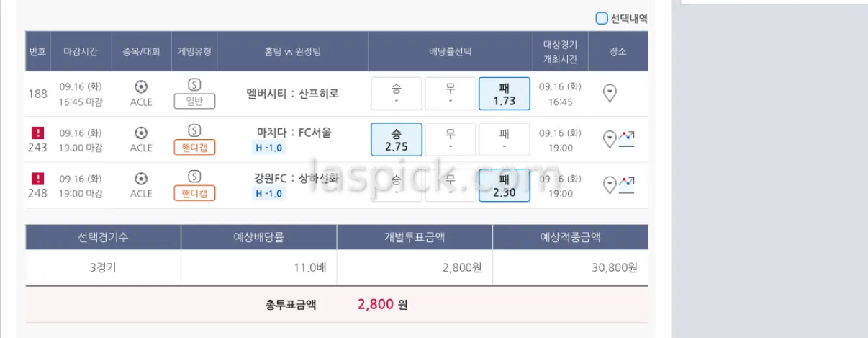Click 멜버시티 : 산프히로 match name
The width and height of the screenshot is (868, 338).
pos(292,94)
